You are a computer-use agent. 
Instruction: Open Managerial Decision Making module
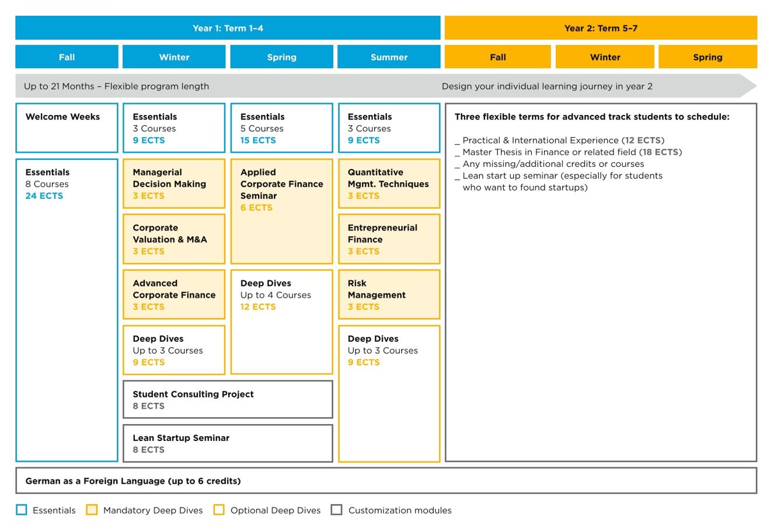174,184
